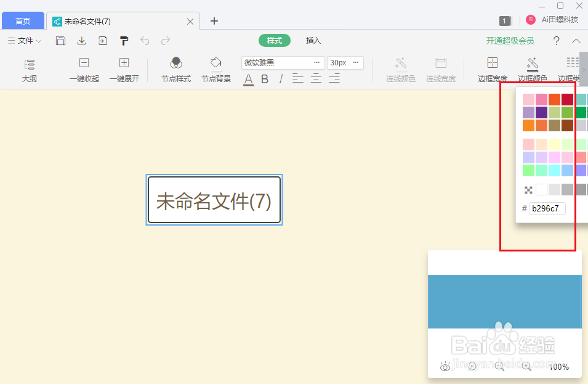Open the font color A tool
The width and height of the screenshot is (588, 384).
click(248, 79)
